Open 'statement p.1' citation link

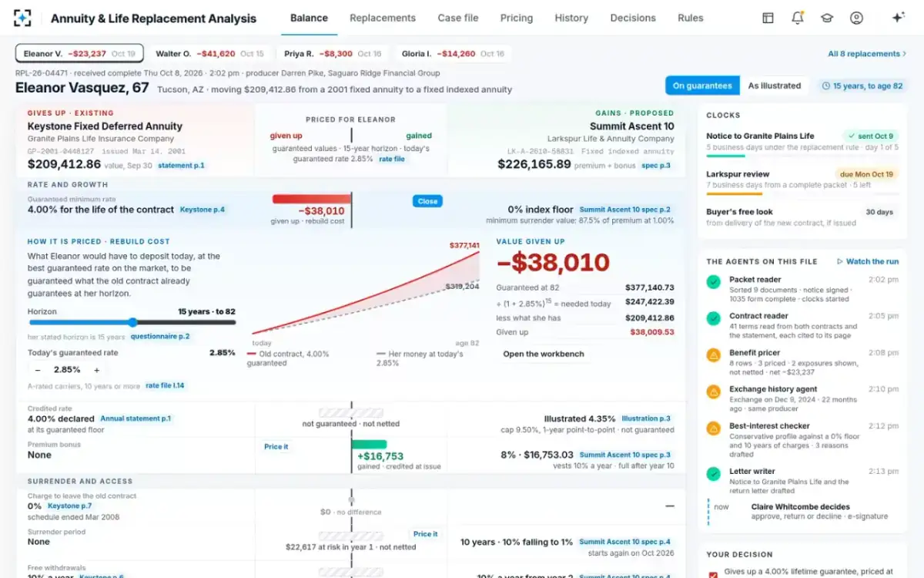coord(182,166)
